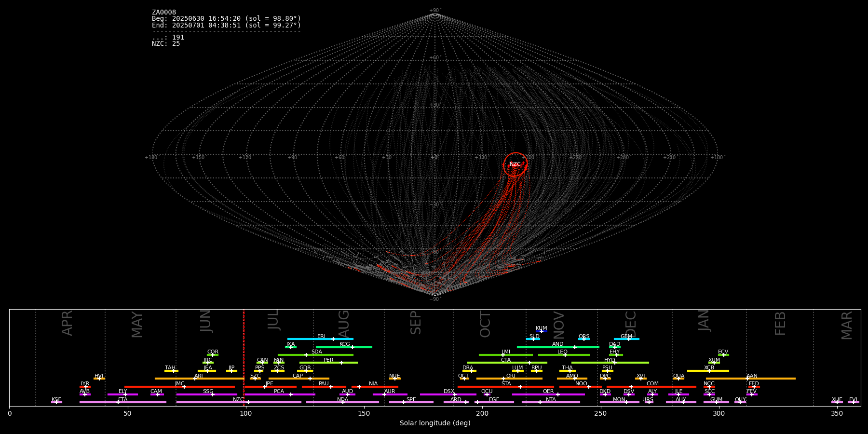Click the FEB month label
Image resolution: width=868 pixels, height=434 pixels.
tap(780, 323)
